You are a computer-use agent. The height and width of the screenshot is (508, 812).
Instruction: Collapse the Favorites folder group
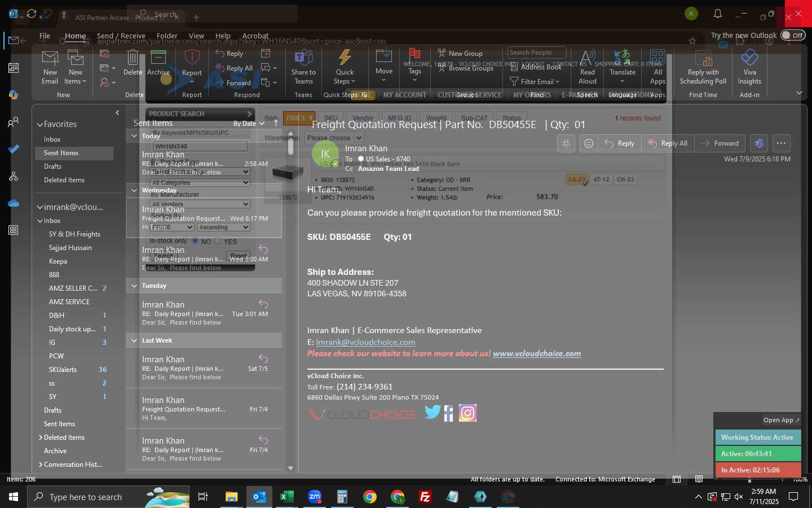coord(40,124)
